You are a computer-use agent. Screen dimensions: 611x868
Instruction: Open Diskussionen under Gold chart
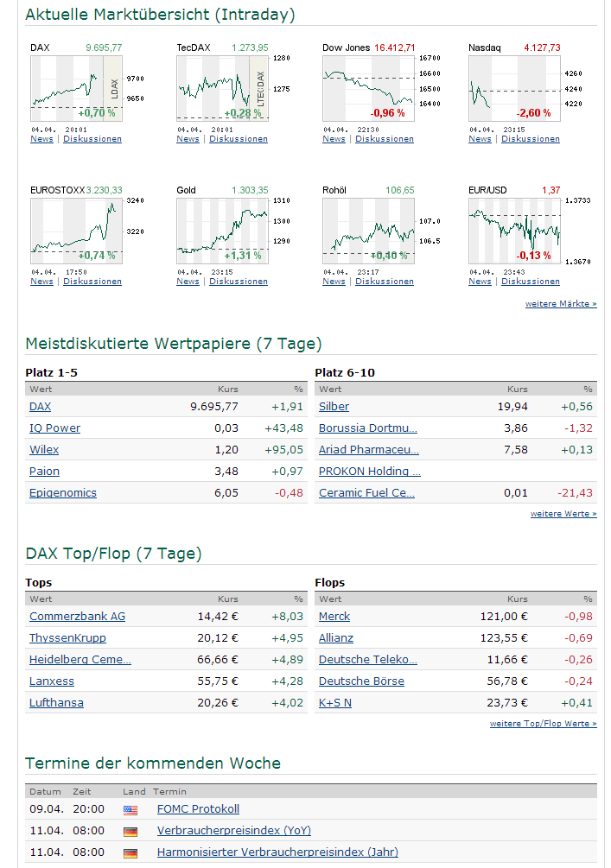pyautogui.click(x=239, y=282)
